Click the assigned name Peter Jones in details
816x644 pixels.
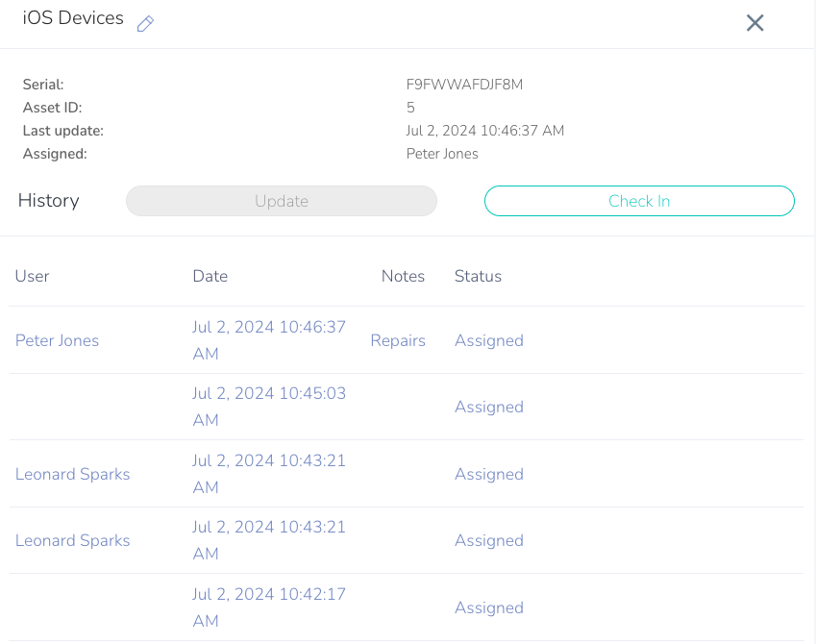442,154
